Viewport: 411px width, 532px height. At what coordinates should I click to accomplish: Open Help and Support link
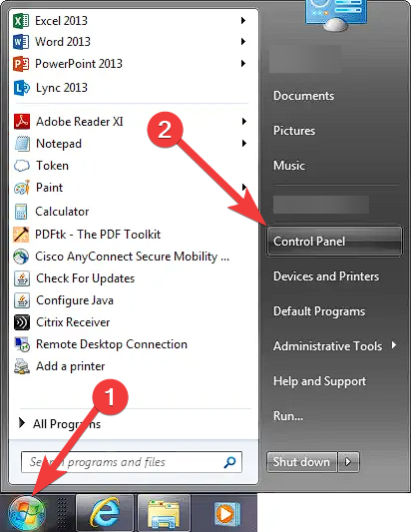click(320, 381)
